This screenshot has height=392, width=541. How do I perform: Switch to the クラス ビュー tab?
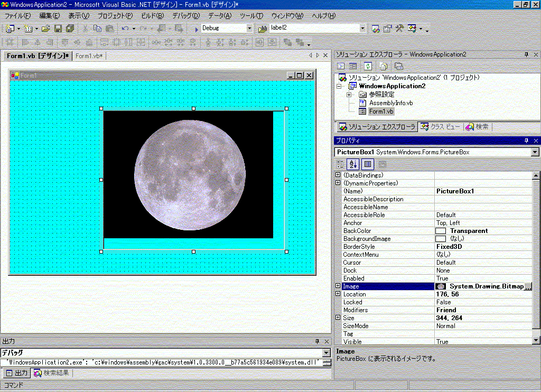(x=440, y=127)
